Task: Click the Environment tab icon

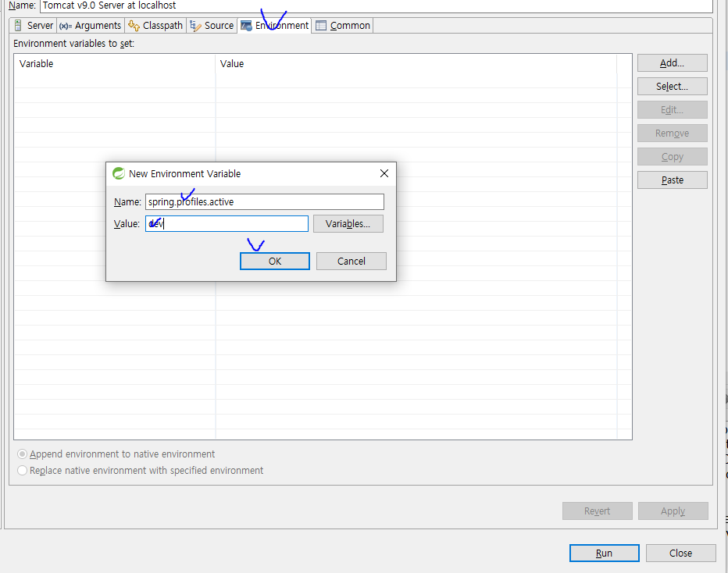Action: tap(246, 26)
